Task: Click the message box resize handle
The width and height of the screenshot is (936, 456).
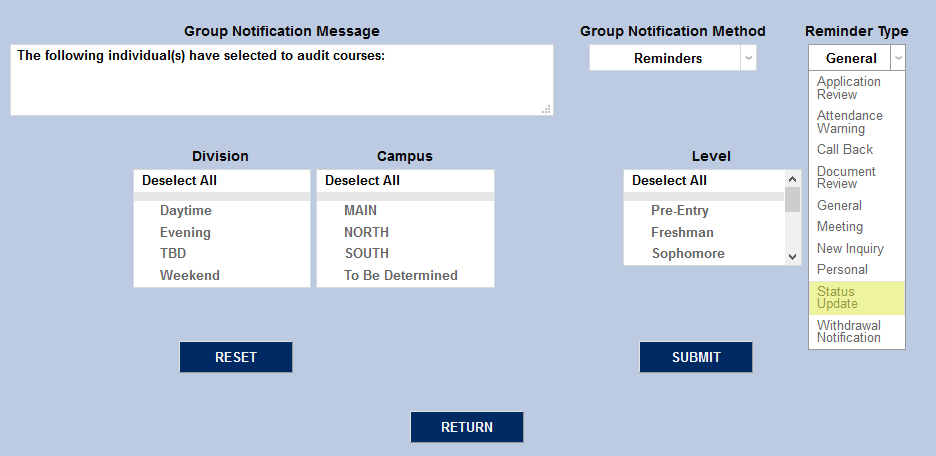Action: [x=546, y=109]
